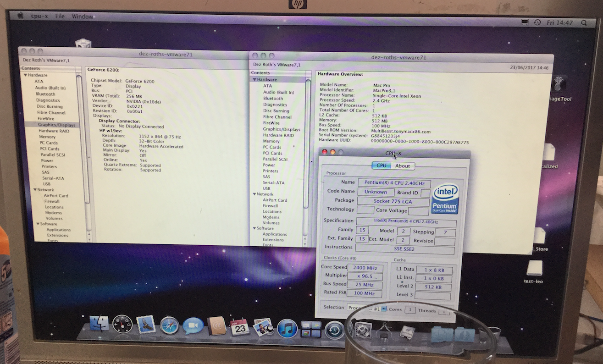Open Time Machine from the Dock
603x364 pixels.
pos(335,330)
